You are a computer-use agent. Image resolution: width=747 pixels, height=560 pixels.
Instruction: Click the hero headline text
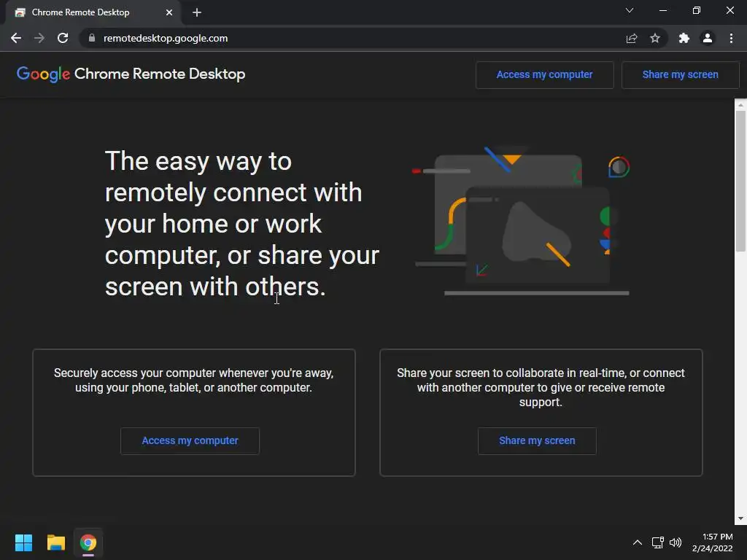(x=242, y=223)
